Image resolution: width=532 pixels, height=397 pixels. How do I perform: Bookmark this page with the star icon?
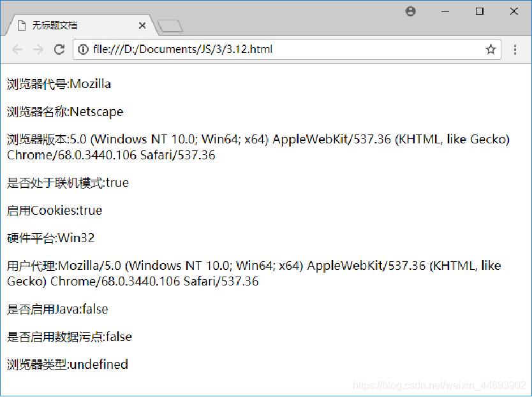(491, 50)
